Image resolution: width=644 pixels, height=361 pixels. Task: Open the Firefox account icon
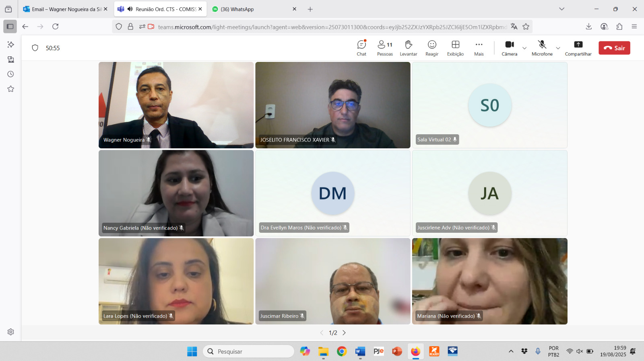coord(604,27)
